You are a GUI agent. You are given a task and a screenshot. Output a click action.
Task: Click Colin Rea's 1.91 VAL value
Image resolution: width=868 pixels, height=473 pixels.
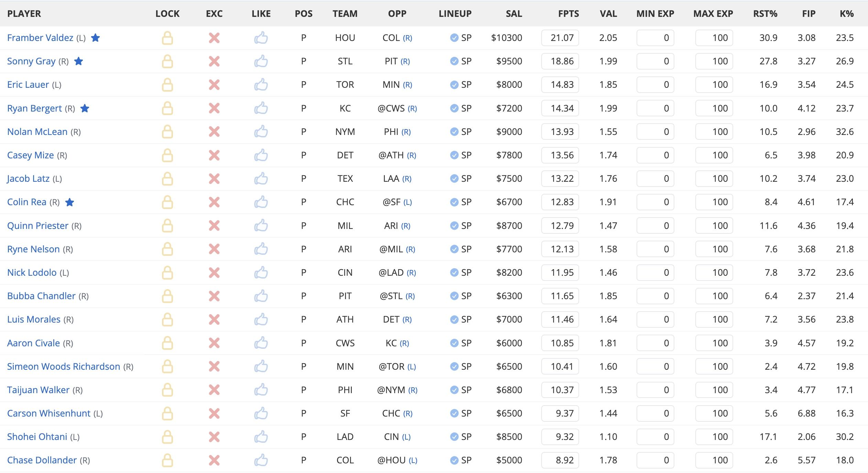click(608, 202)
